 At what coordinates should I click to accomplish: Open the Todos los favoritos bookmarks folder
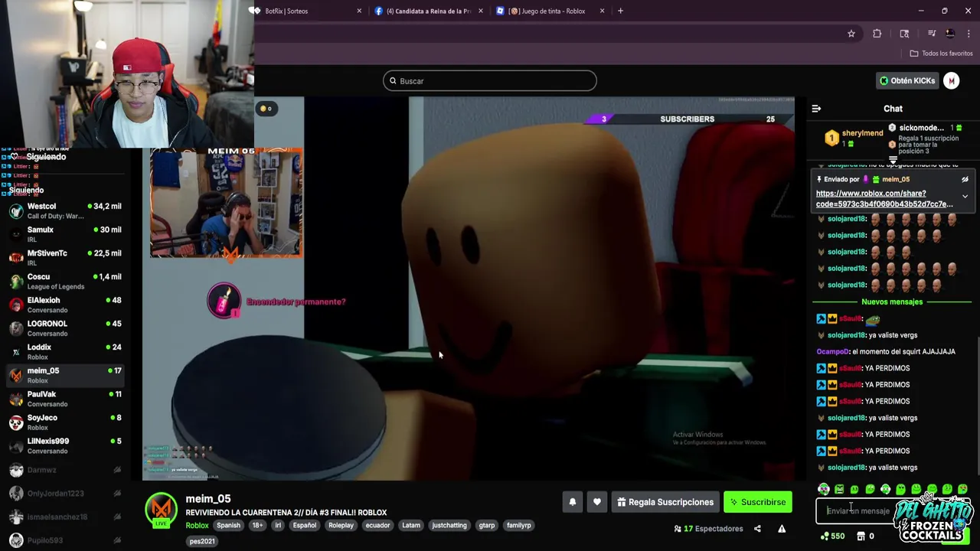click(941, 54)
